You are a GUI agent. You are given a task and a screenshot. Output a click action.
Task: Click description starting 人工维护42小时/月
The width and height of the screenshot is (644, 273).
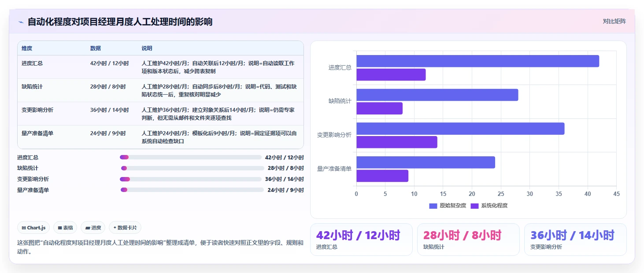(218, 67)
